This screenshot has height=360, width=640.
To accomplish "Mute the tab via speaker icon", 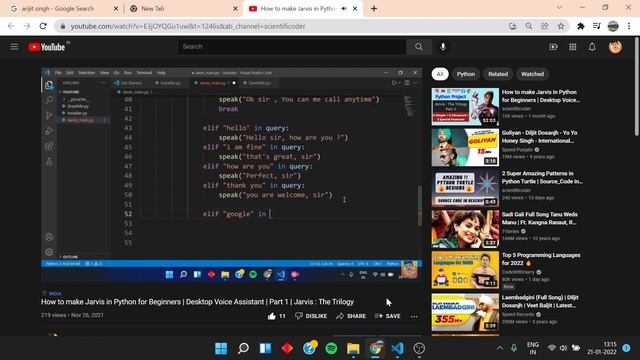I will coord(344,9).
